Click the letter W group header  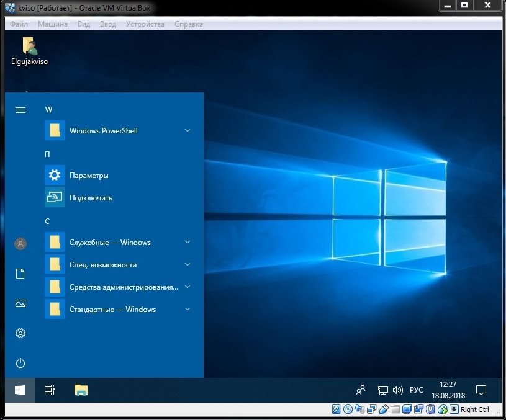coord(48,110)
